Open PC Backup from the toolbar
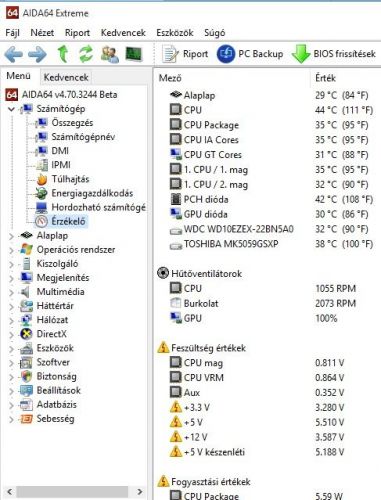The height and width of the screenshot is (500, 381). click(x=250, y=54)
